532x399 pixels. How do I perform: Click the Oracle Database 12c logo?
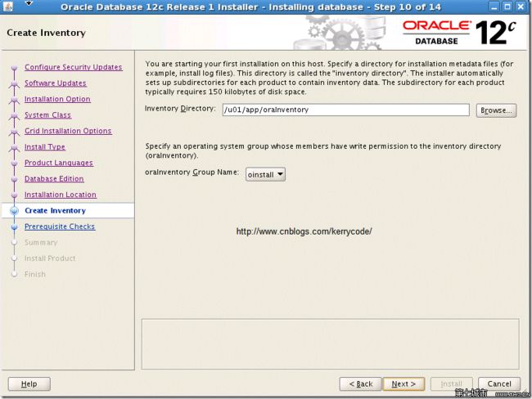click(459, 33)
